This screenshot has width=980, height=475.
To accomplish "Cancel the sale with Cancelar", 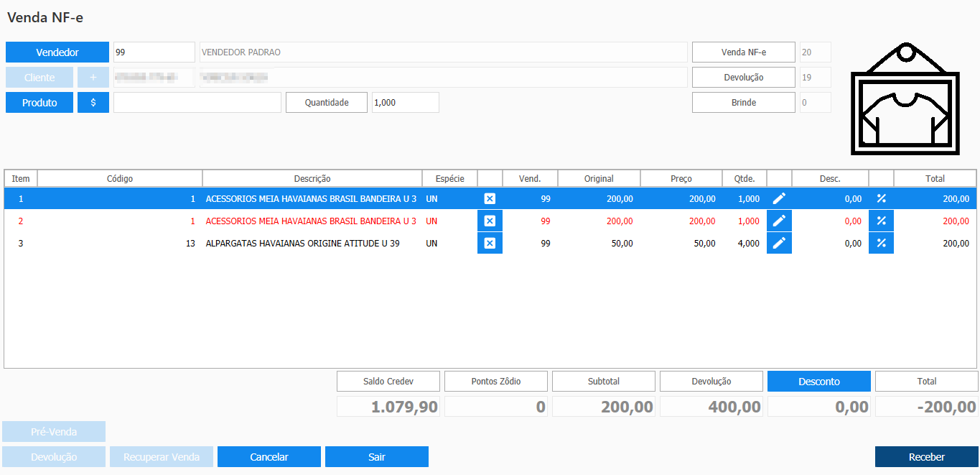I will click(269, 457).
